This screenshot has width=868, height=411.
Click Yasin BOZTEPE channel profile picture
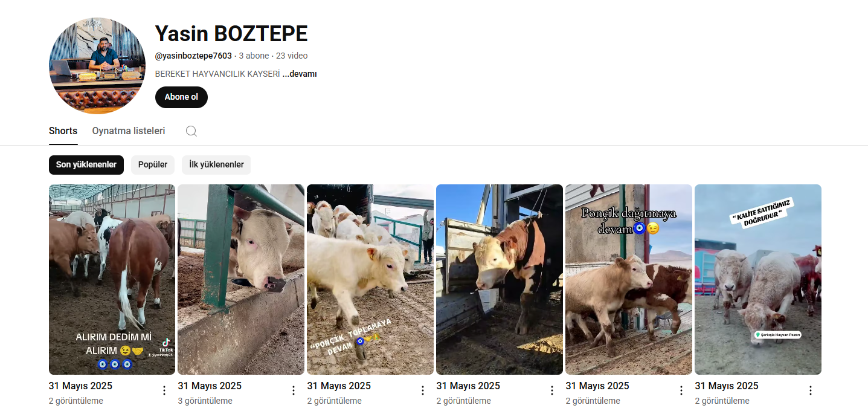97,66
